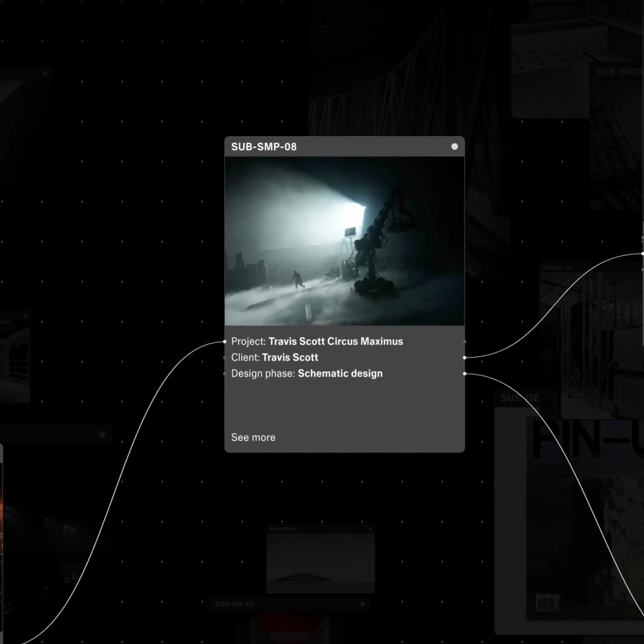The image size is (644, 644).
Task: Click the SUB-SMP-08 card title
Action: [x=264, y=147]
